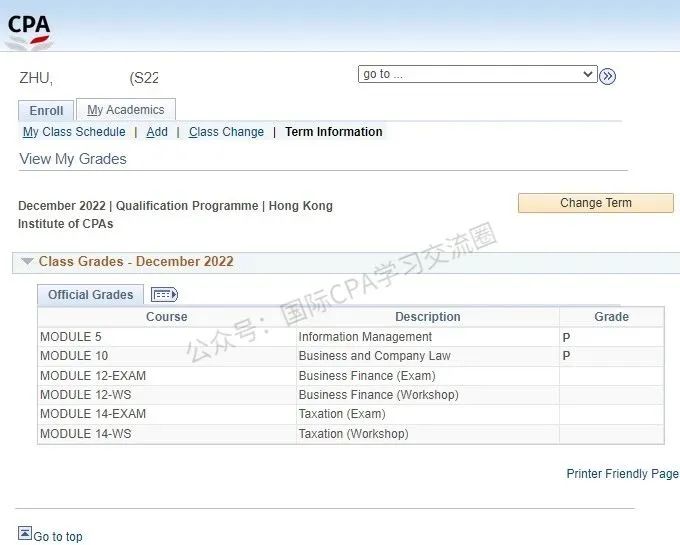The height and width of the screenshot is (545, 680).
Task: Switch to the Enroll tab
Action: [46, 111]
